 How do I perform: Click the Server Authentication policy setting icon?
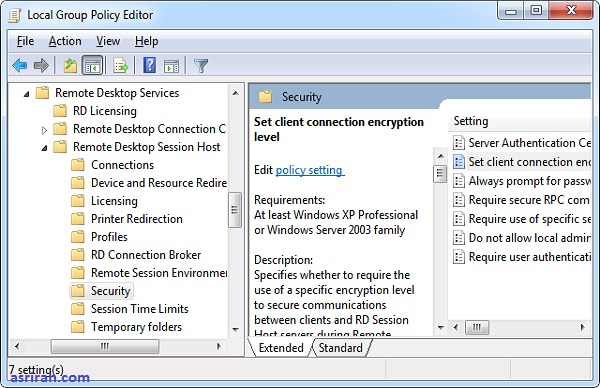459,143
